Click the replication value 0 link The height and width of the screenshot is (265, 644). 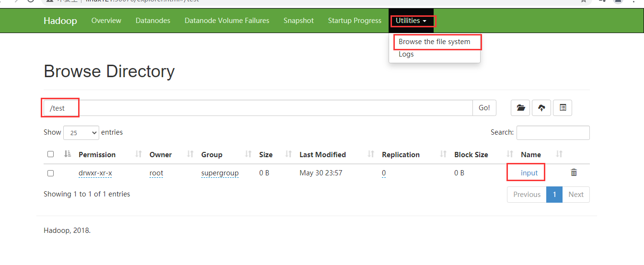tap(384, 173)
